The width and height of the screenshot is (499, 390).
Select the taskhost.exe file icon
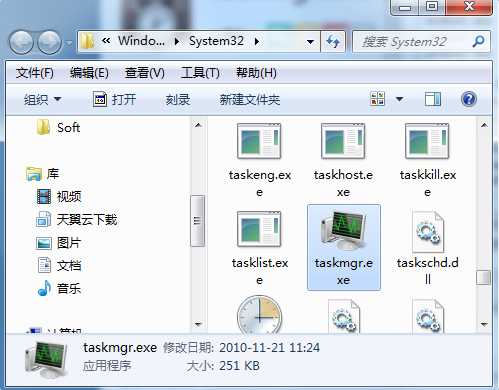[x=343, y=141]
